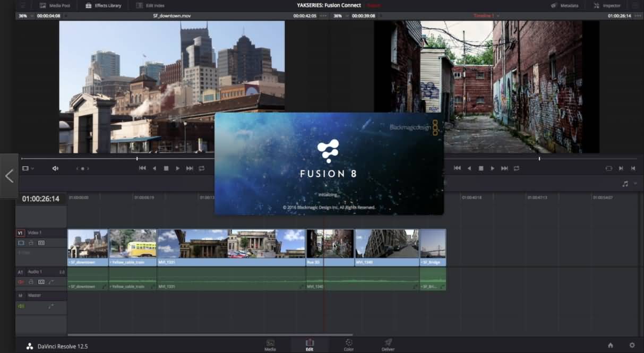Click the SF_downtown.mov source clip title

point(171,16)
